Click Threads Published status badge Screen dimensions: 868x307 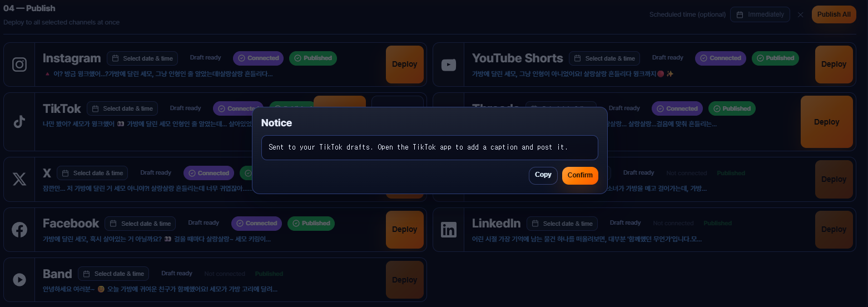(x=732, y=108)
